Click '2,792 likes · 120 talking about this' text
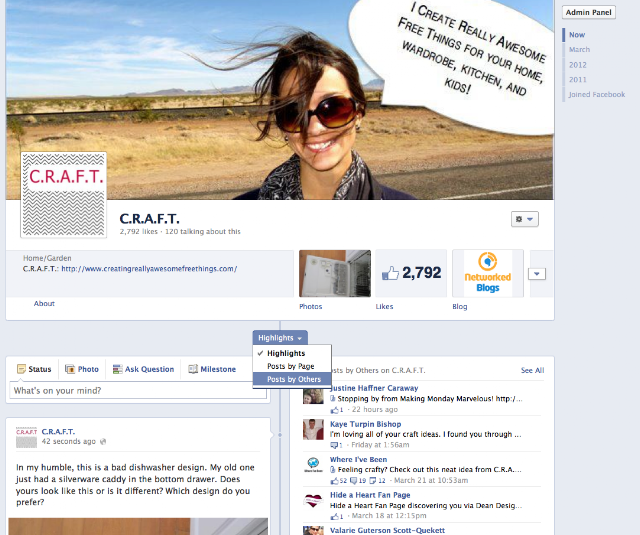This screenshot has width=640, height=535. (180, 231)
